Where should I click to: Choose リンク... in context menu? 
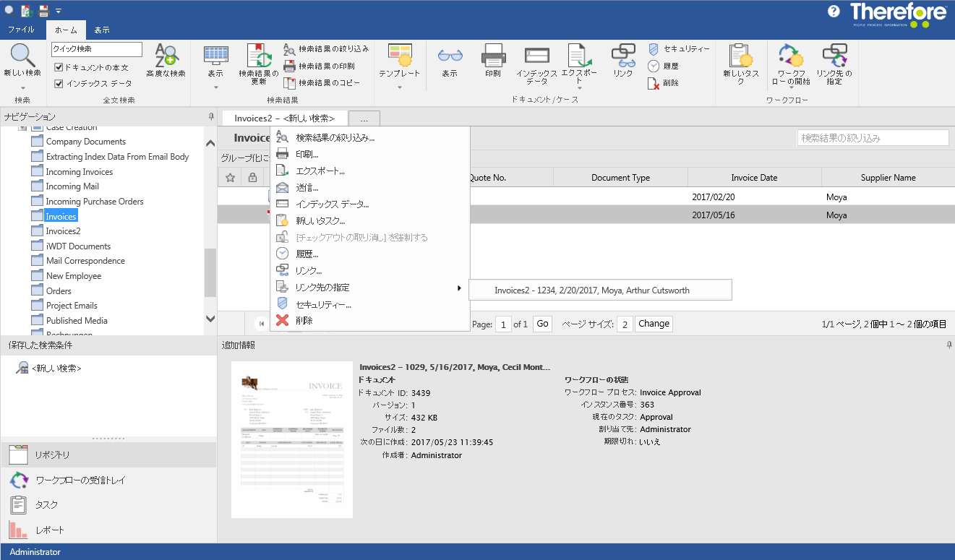tap(370, 270)
